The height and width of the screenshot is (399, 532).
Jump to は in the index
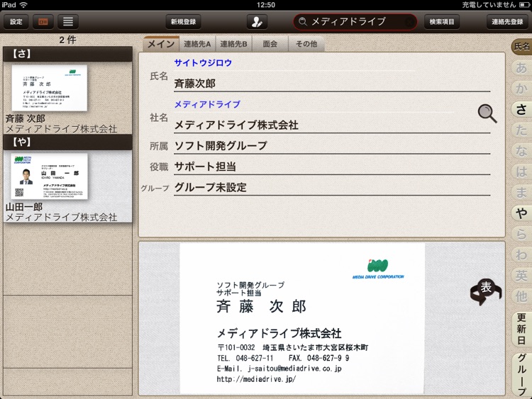pyautogui.click(x=521, y=172)
